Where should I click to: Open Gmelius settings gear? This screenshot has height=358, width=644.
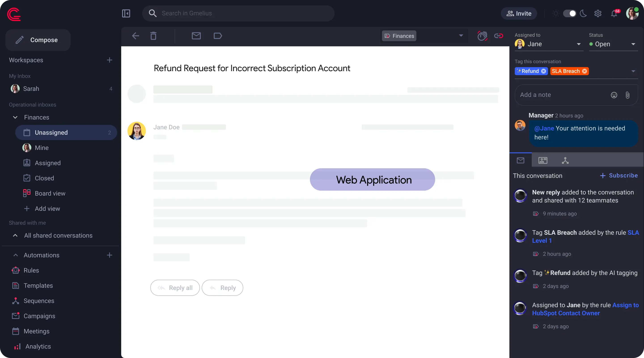598,13
